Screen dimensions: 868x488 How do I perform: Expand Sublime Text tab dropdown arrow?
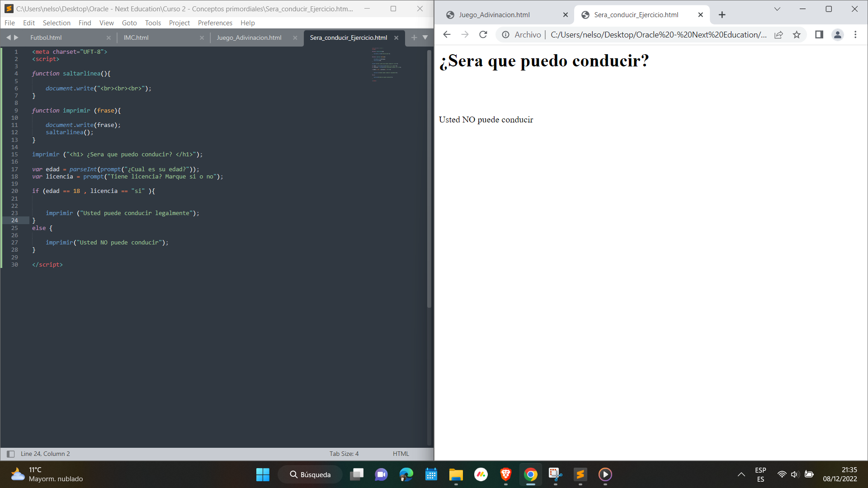click(425, 37)
